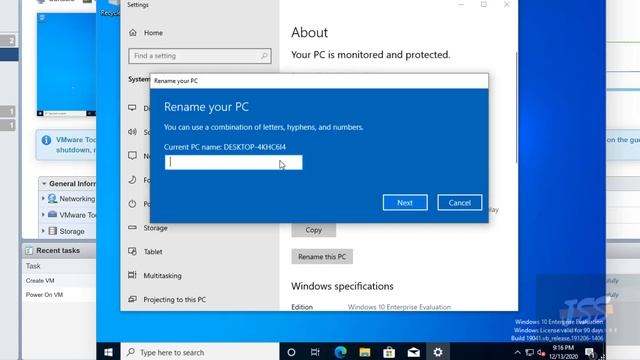Expand Networking in VMware General Information
Viewport: 640px width, 360px height.
pyautogui.click(x=43, y=198)
